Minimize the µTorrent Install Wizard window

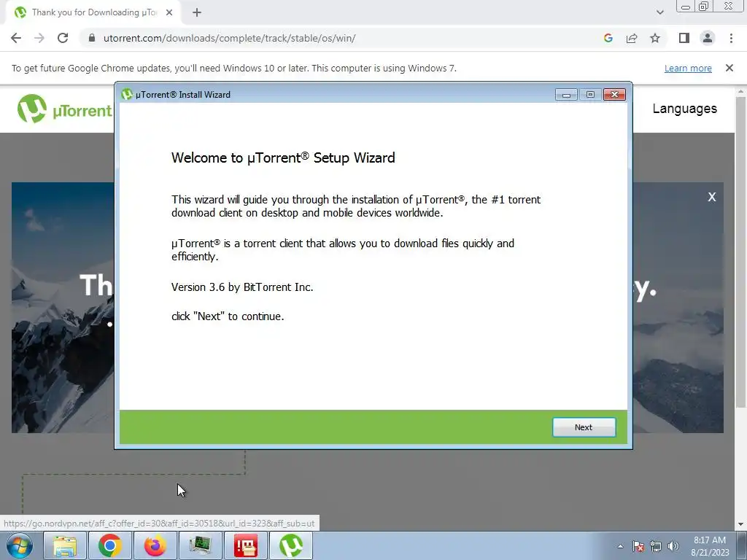coord(566,94)
